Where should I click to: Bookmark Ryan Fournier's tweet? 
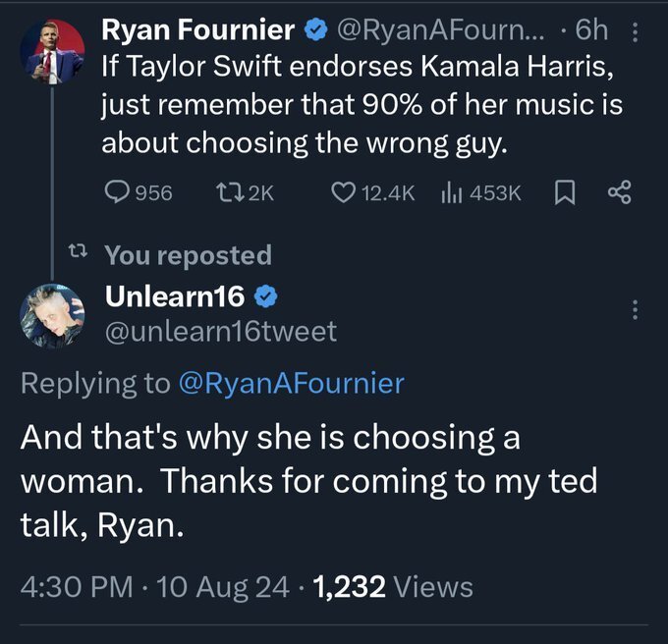pyautogui.click(x=565, y=193)
